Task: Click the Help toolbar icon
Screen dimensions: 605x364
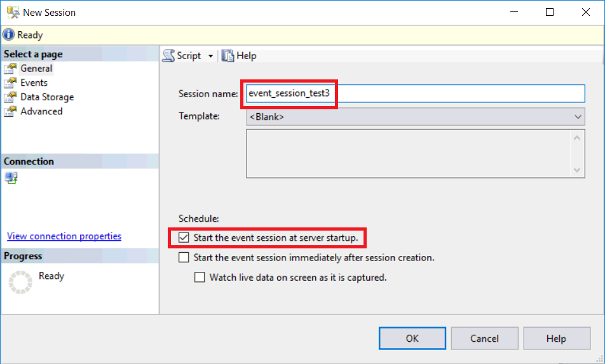Action: (228, 56)
